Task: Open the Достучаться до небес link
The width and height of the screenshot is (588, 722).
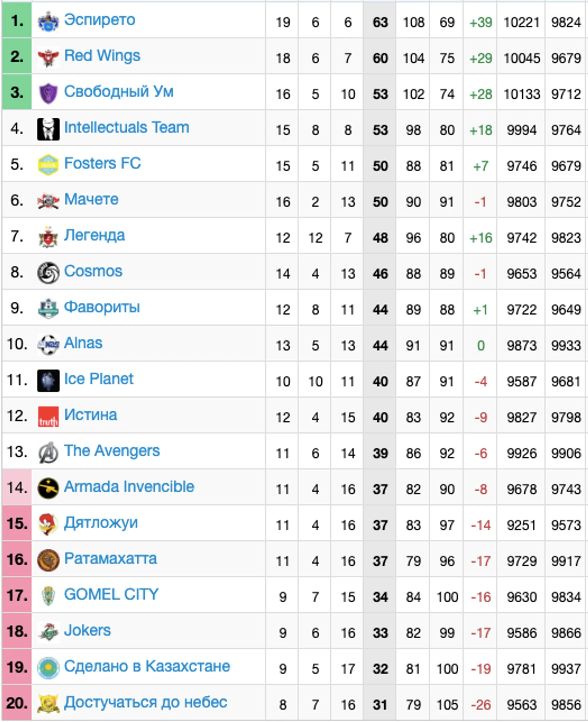Action: point(146,702)
